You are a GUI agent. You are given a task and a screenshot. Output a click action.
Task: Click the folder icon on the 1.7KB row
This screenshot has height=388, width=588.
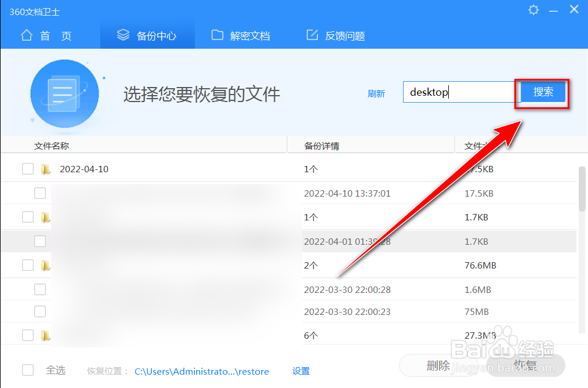(x=46, y=217)
